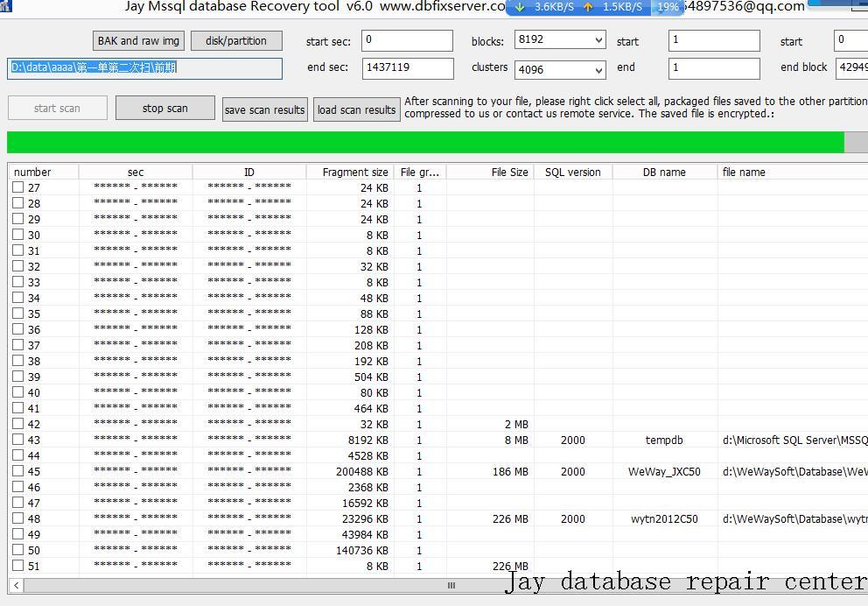This screenshot has height=606, width=868.
Task: Open the disk/partition source option
Action: point(236,40)
